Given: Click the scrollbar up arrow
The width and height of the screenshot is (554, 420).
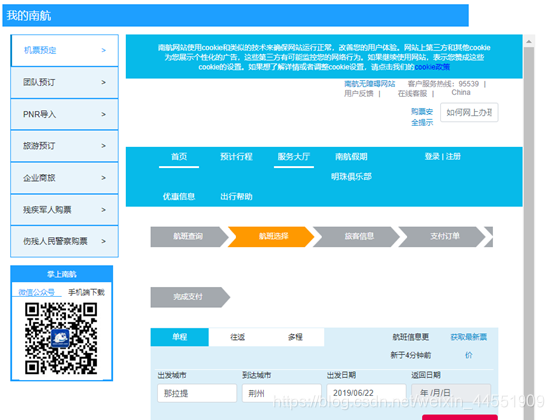Looking at the screenshot, I should pos(529,42).
